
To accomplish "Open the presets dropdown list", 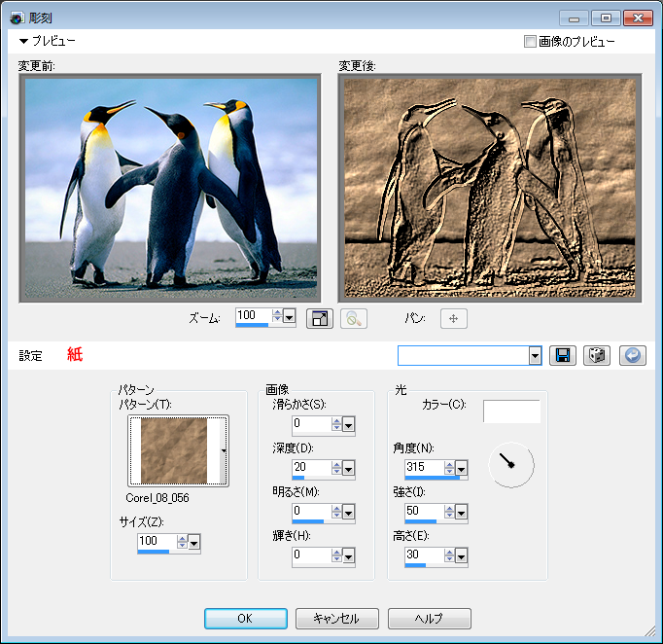I will (535, 356).
